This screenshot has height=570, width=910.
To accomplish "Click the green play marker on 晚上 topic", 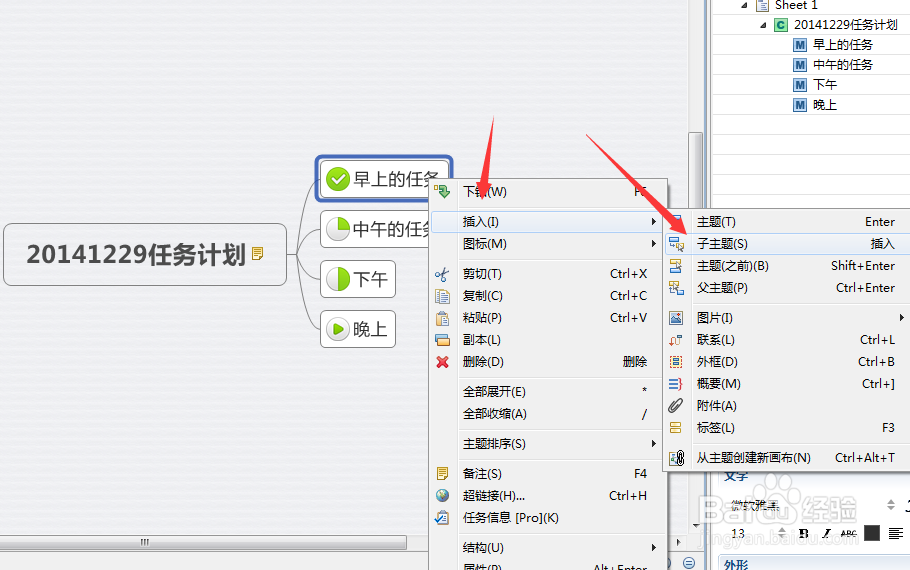I will coord(338,329).
